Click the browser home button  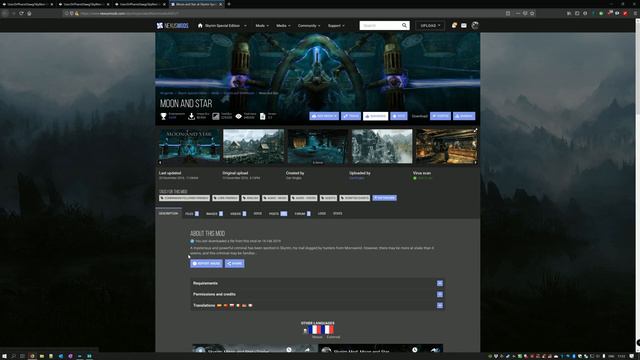point(29,13)
